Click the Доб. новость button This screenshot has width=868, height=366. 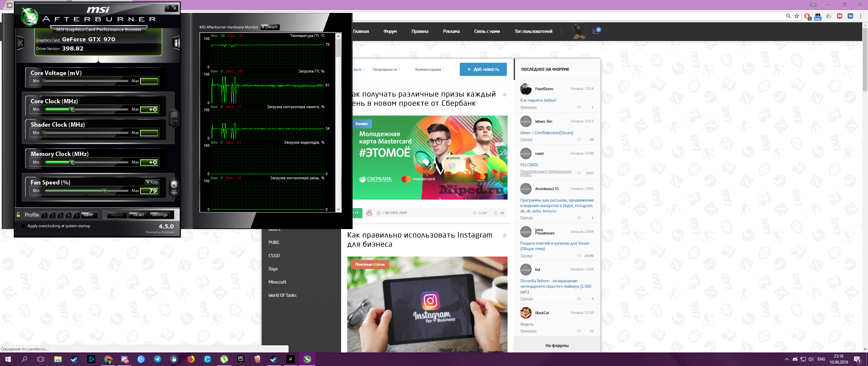tap(483, 69)
